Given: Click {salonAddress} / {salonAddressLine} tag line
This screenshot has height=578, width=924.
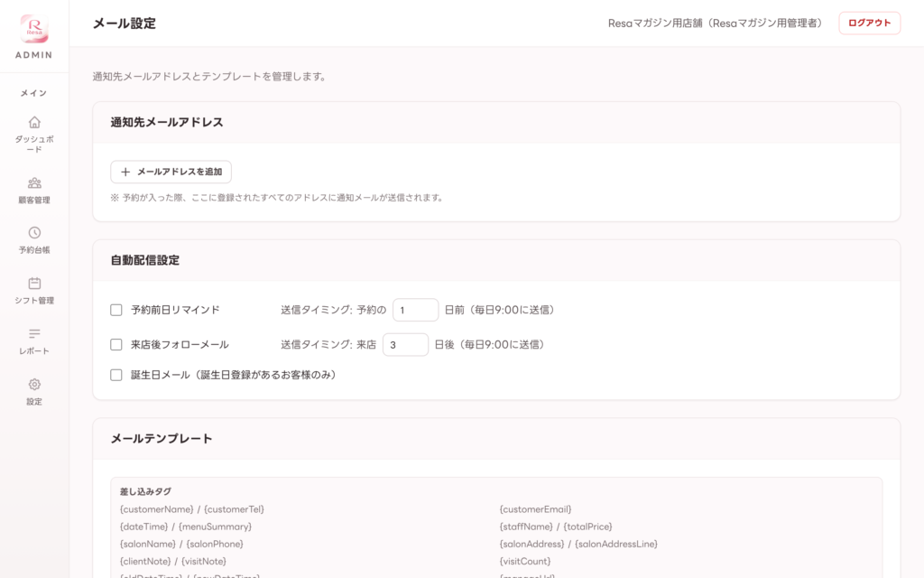Looking at the screenshot, I should [x=578, y=544].
